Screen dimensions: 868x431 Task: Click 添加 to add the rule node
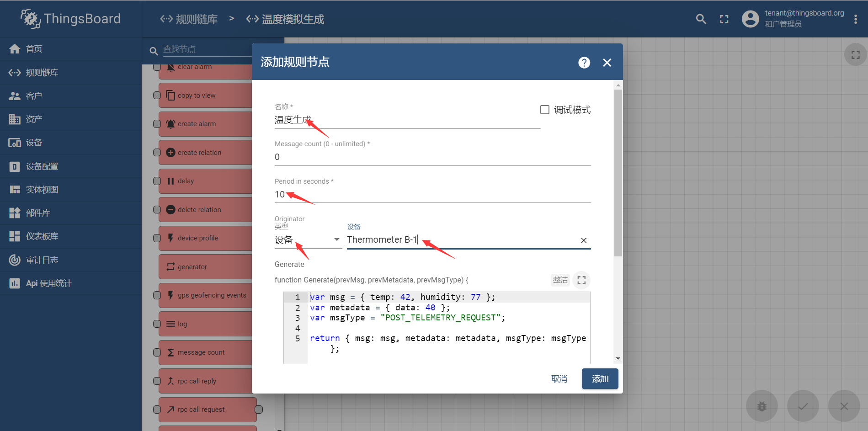coord(600,378)
